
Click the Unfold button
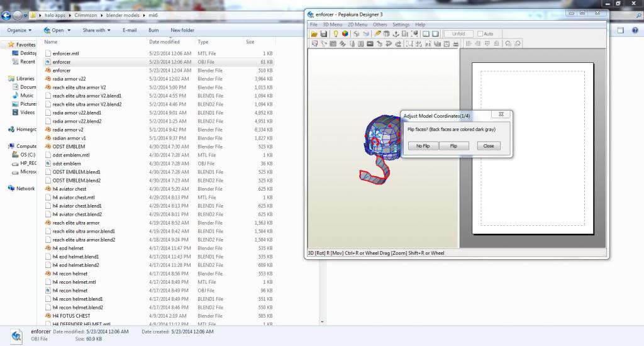458,34
